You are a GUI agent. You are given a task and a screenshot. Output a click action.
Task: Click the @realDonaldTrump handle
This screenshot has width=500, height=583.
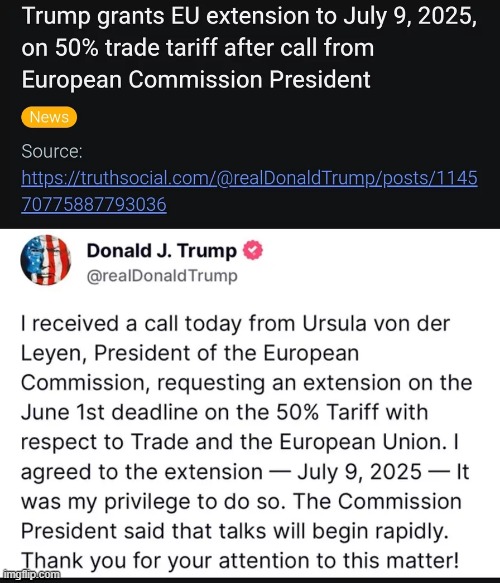pyautogui.click(x=162, y=276)
